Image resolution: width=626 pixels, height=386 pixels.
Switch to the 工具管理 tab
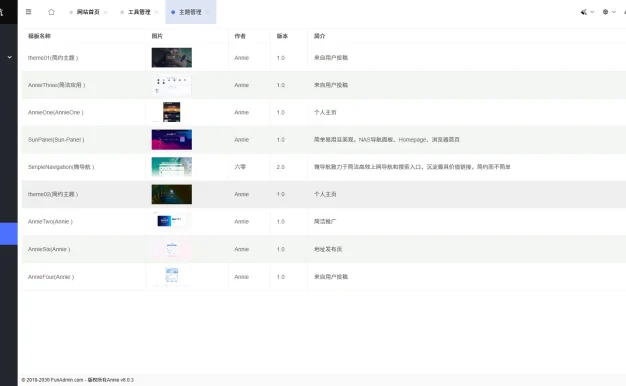(x=139, y=12)
